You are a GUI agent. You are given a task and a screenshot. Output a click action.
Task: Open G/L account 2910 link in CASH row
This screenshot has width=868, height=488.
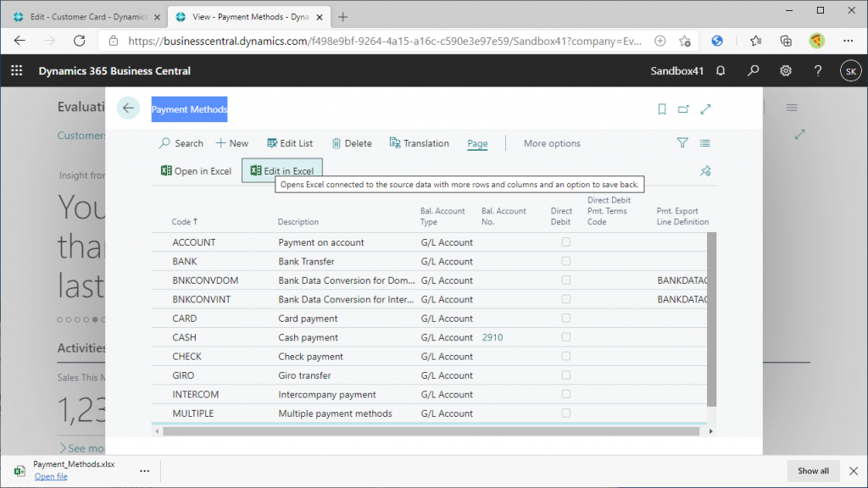click(x=492, y=337)
